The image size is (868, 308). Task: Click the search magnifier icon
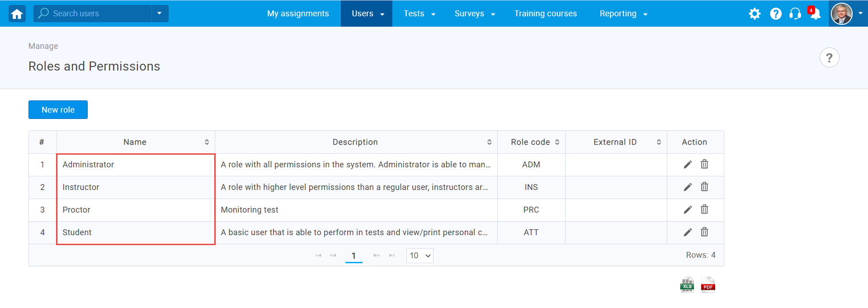coord(43,13)
